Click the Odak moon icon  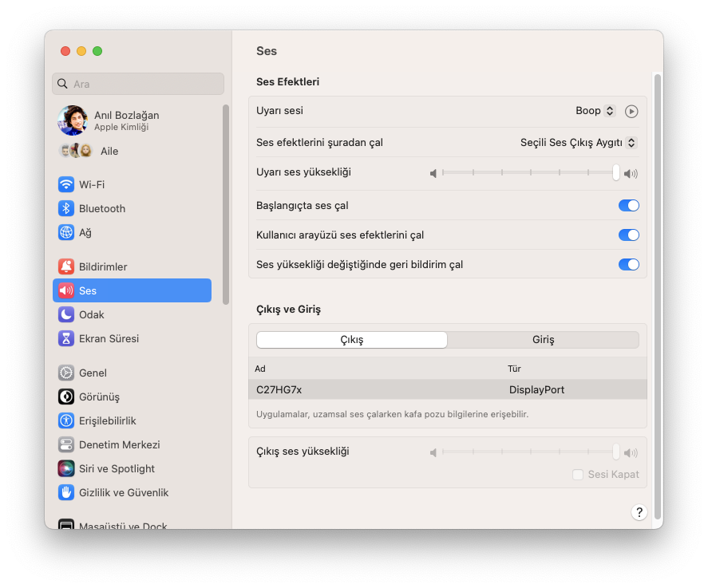point(66,314)
